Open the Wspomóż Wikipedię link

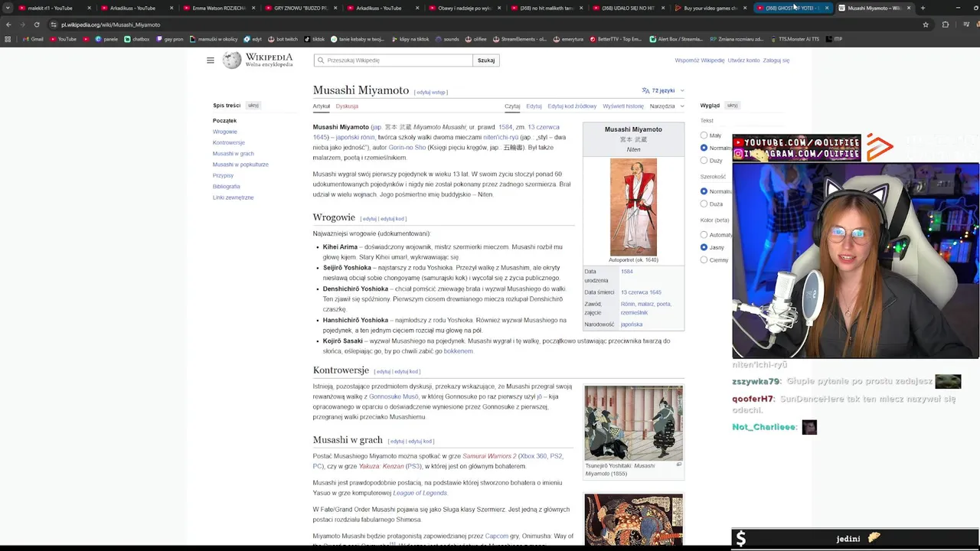[x=699, y=60]
